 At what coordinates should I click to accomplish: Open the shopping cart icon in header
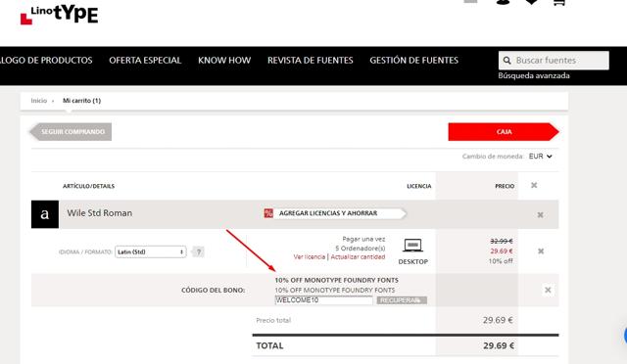pos(558,2)
